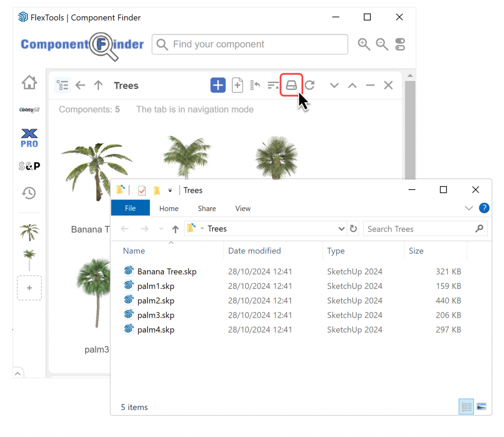Open the Home ribbon tab in Explorer
The width and height of the screenshot is (504, 437).
pos(169,209)
